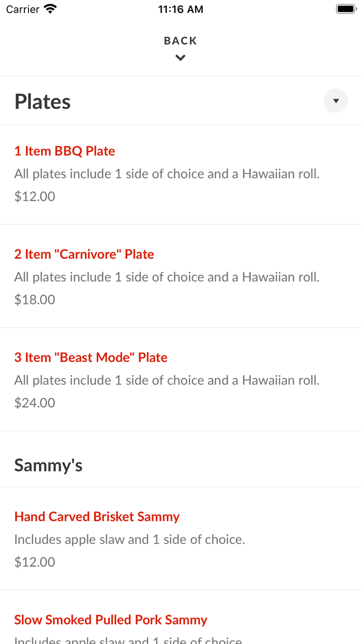Click the down chevron below BACK

tap(180, 58)
